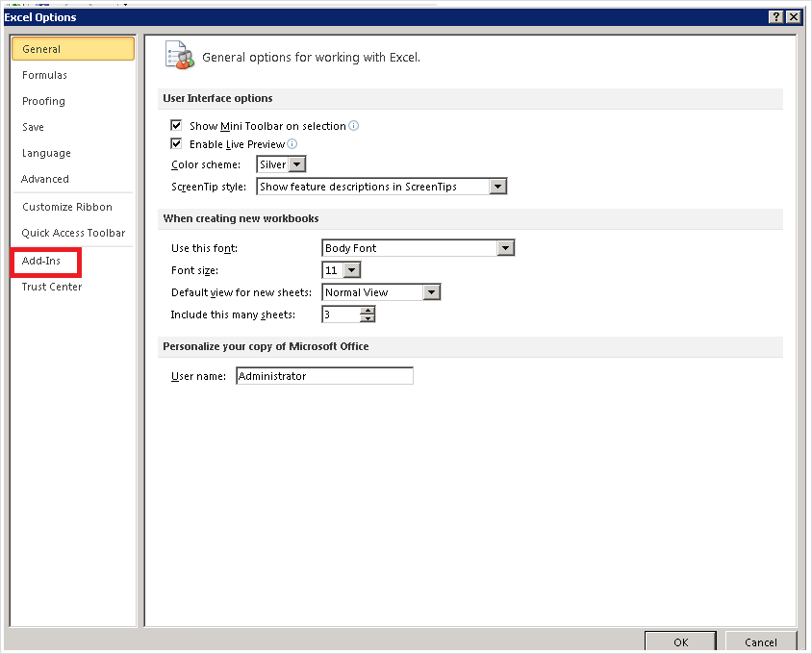This screenshot has width=812, height=654.
Task: Click the info icon beside Mini Toolbar option
Action: (x=354, y=126)
